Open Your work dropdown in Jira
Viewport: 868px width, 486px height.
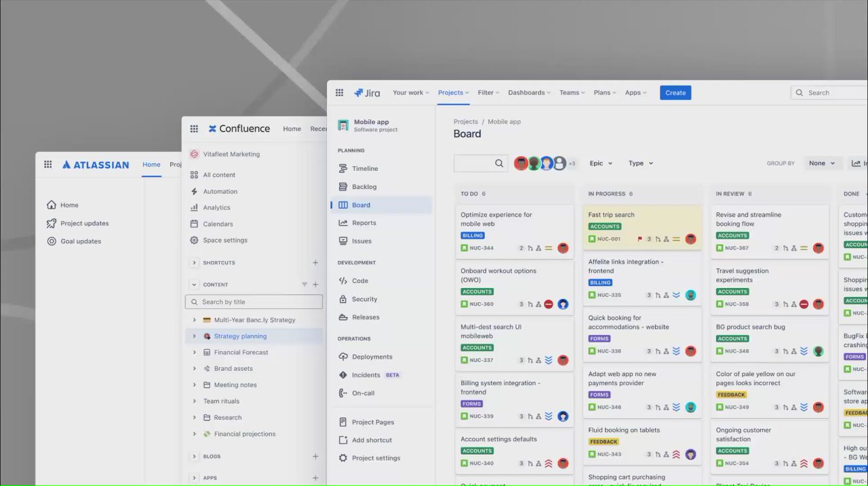coord(411,93)
